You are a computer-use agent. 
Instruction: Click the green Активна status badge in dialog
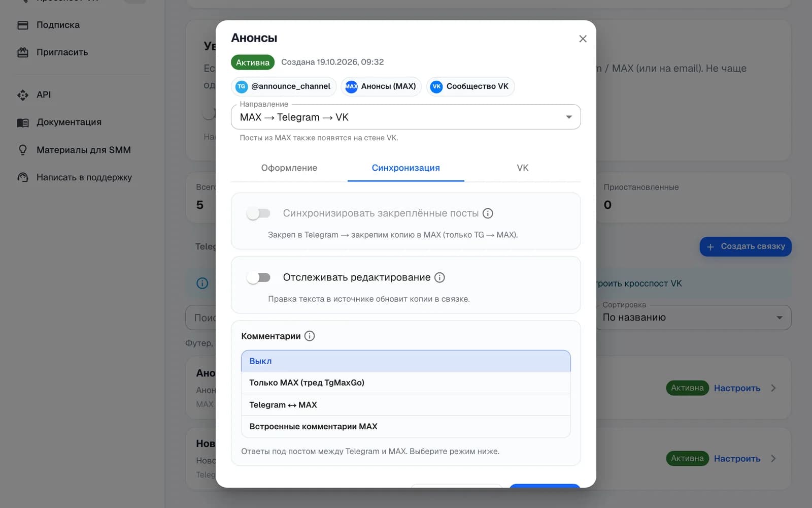(253, 62)
